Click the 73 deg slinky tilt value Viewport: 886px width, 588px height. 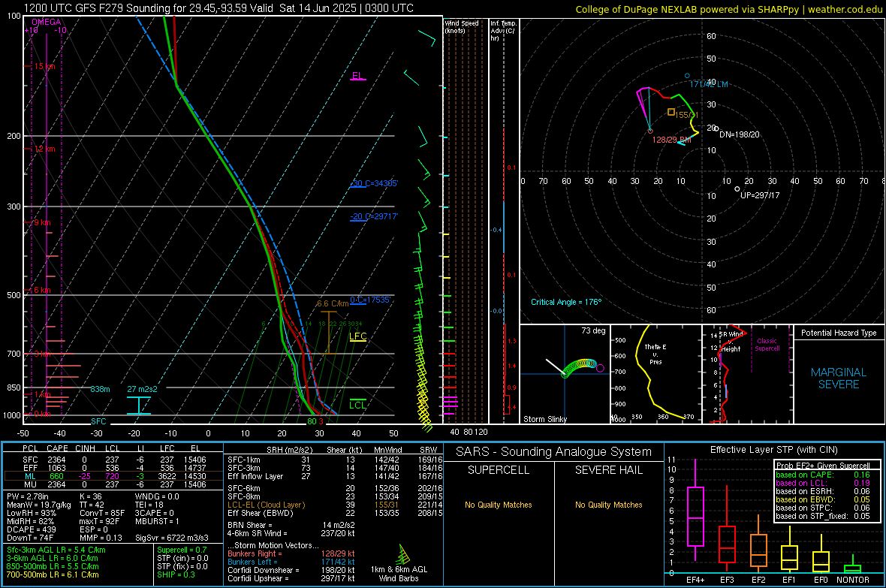tap(593, 330)
